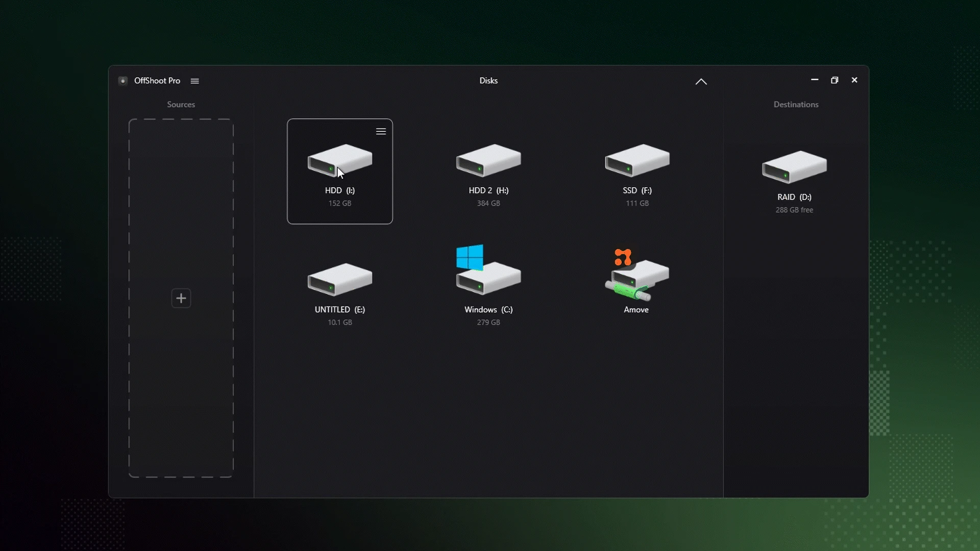980x551 pixels.
Task: Click the 288 GB free label
Action: click(794, 210)
